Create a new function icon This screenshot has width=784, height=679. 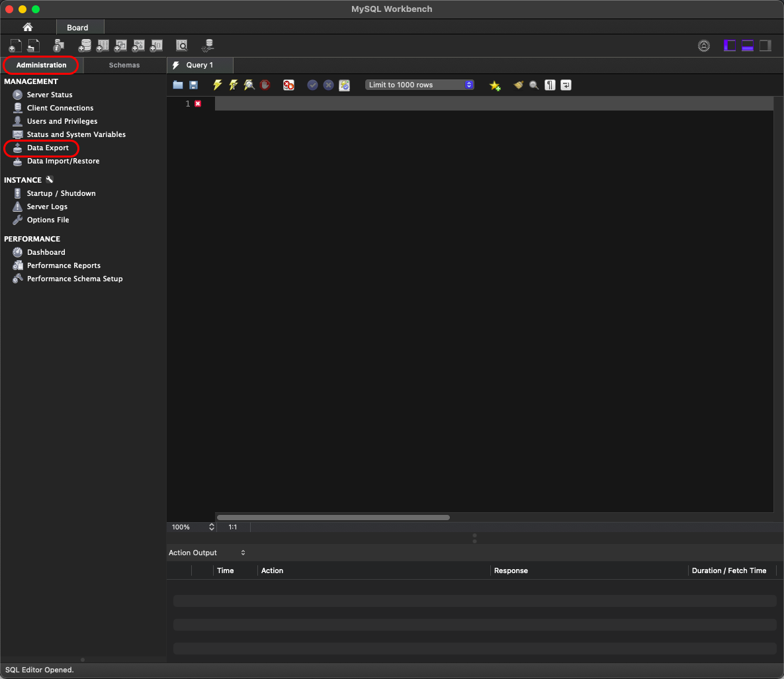pyautogui.click(x=157, y=46)
